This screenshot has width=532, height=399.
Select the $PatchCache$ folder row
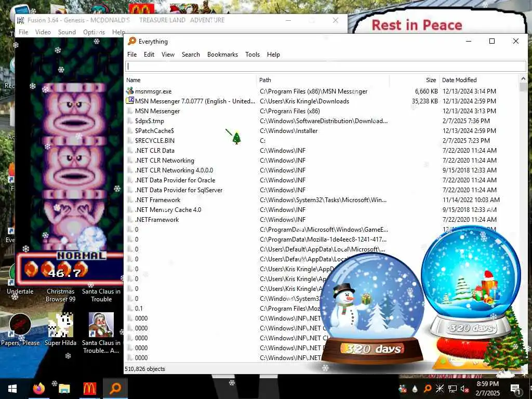322,130
